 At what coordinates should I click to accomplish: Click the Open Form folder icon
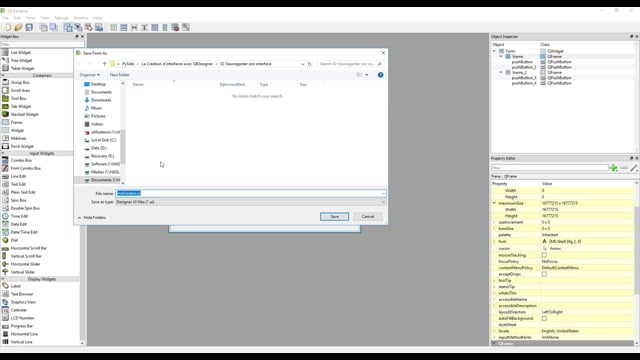[x=18, y=27]
